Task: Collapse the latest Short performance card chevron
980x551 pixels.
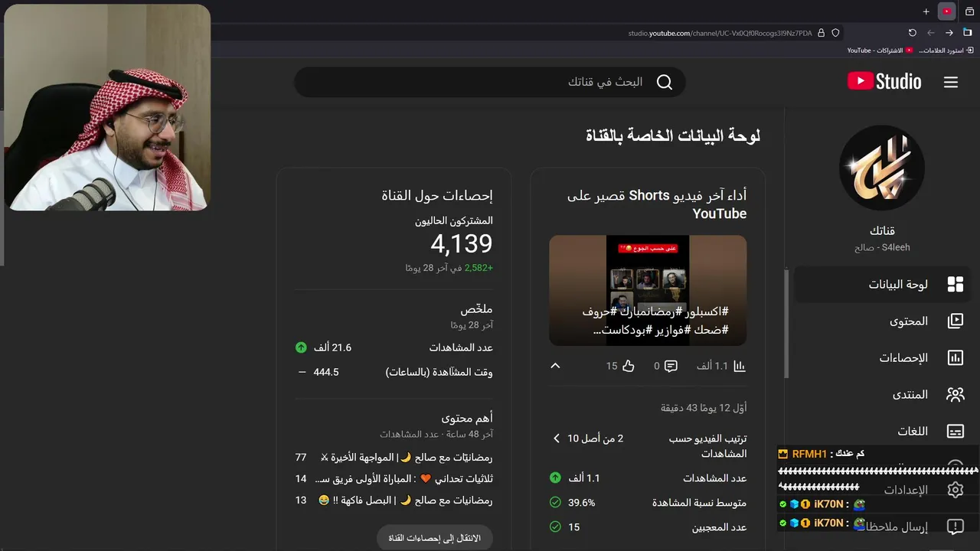Action: (x=555, y=366)
